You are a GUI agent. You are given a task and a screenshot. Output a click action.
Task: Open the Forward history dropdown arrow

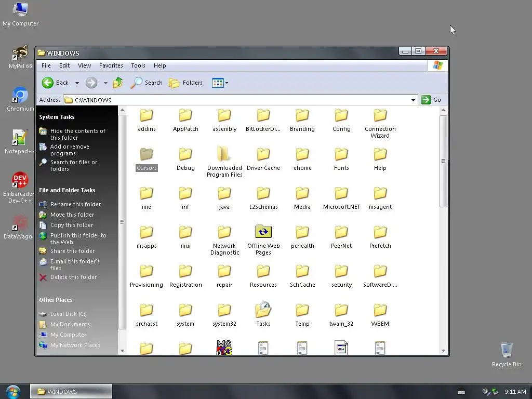click(x=105, y=83)
